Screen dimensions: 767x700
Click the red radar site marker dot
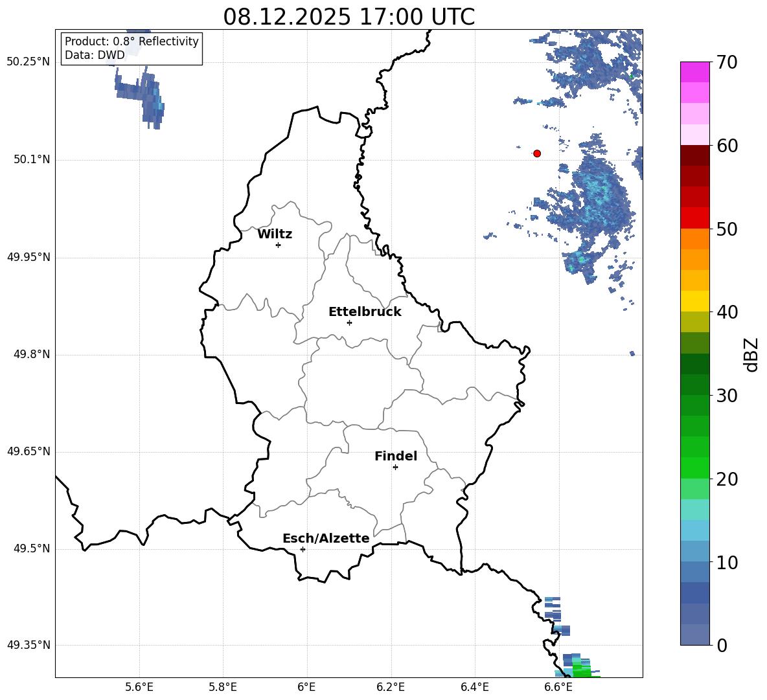[x=537, y=153]
